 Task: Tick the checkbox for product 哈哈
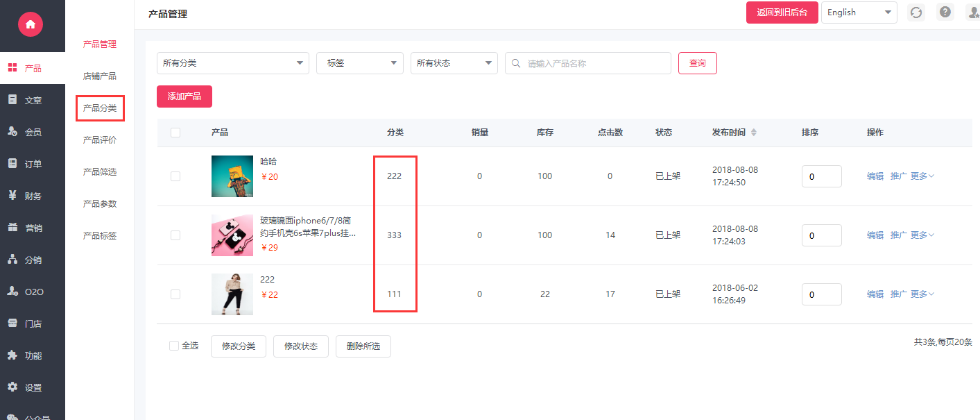[x=175, y=176]
